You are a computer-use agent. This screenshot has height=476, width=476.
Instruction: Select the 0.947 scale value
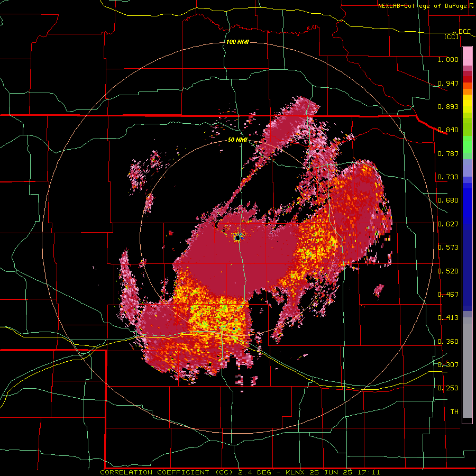click(x=448, y=83)
